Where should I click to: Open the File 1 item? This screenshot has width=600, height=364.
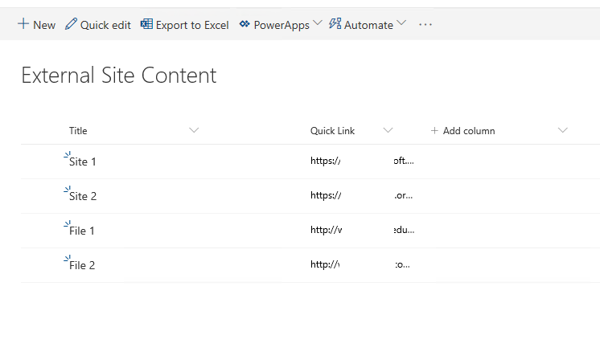click(x=81, y=231)
